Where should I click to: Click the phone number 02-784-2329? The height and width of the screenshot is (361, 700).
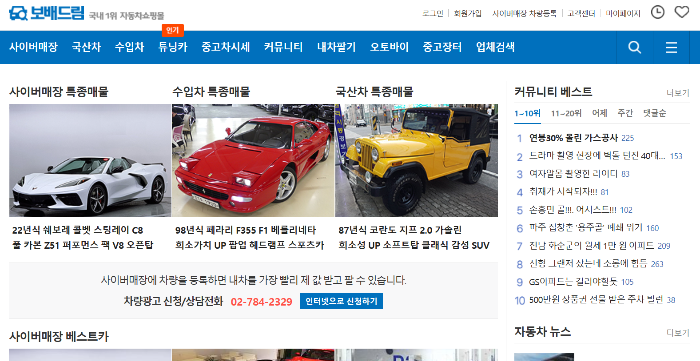pyautogui.click(x=261, y=302)
